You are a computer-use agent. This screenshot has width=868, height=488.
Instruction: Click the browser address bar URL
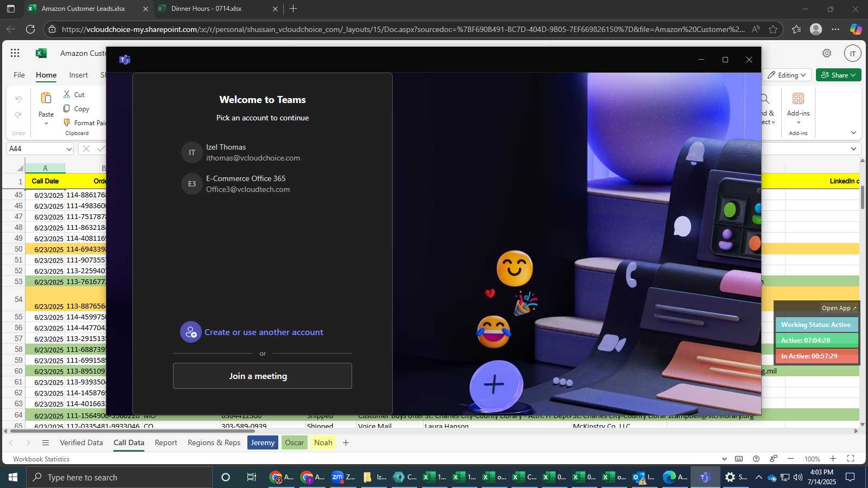403,29
